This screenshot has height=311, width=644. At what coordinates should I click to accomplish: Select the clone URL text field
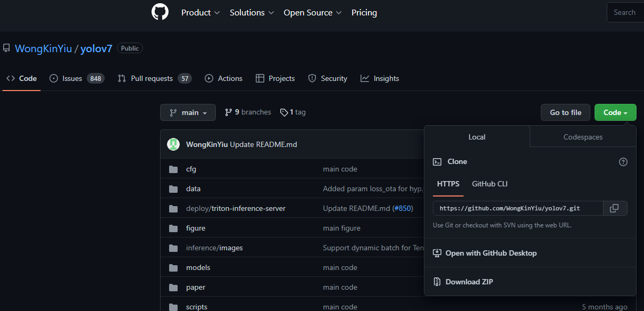coord(518,208)
